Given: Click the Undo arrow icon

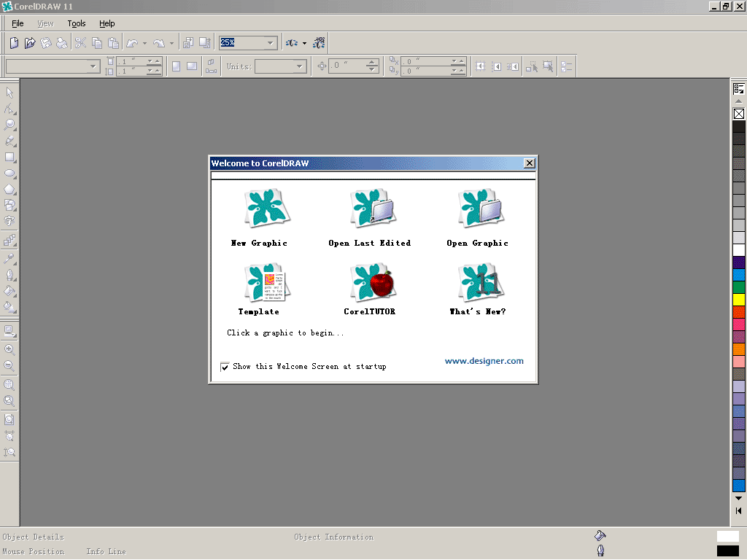Looking at the screenshot, I should click(x=132, y=43).
